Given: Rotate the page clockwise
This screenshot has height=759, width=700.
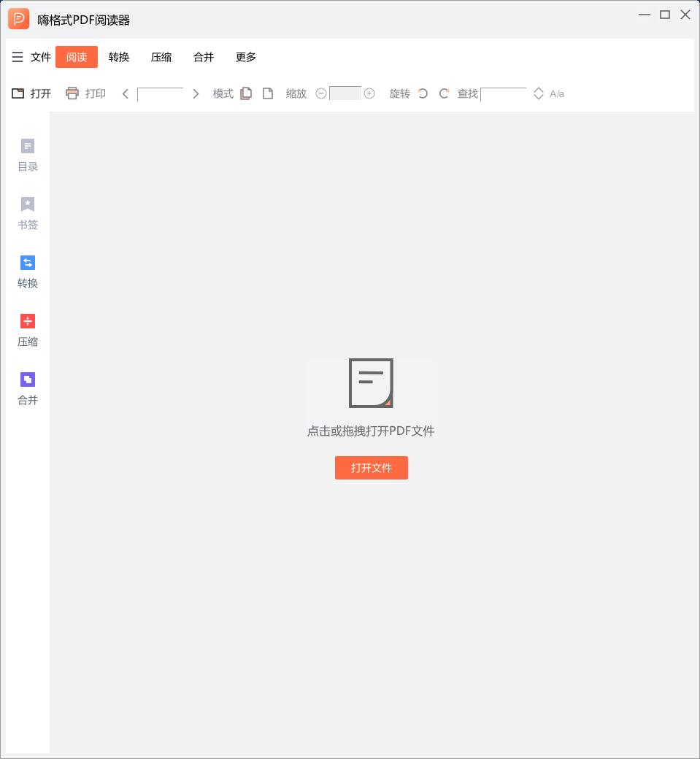Looking at the screenshot, I should (x=444, y=93).
